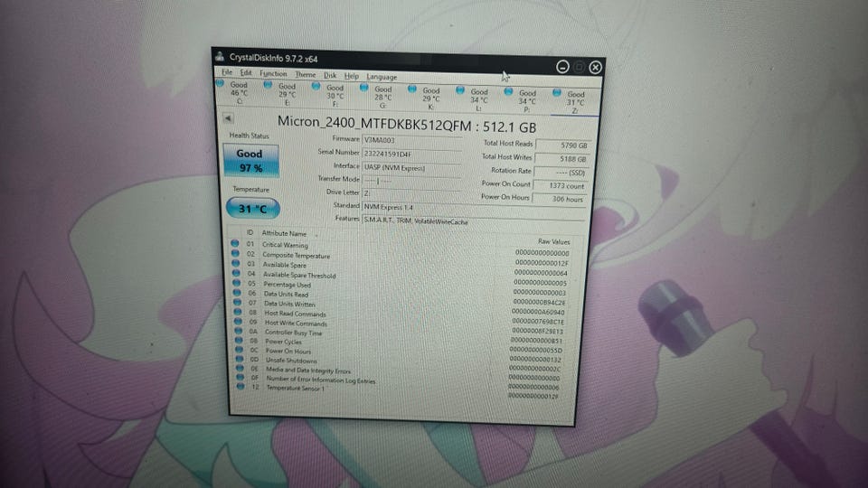Click the ID column header
The image size is (868, 488).
pyautogui.click(x=250, y=232)
